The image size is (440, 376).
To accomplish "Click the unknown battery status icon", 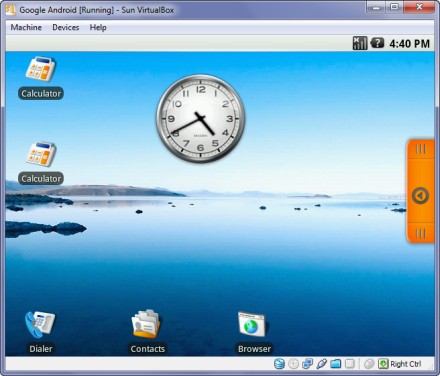I will pyautogui.click(x=377, y=43).
